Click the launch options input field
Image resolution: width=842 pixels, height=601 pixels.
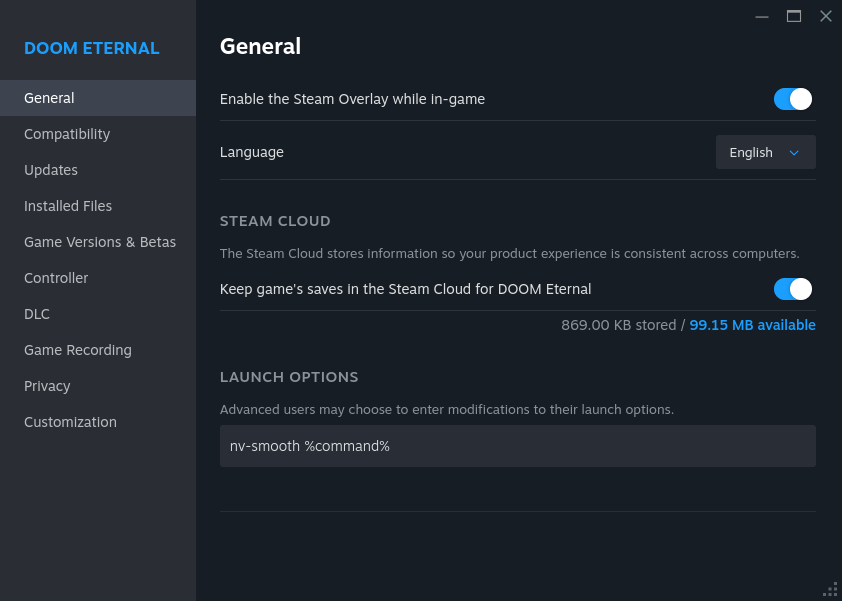click(x=517, y=445)
